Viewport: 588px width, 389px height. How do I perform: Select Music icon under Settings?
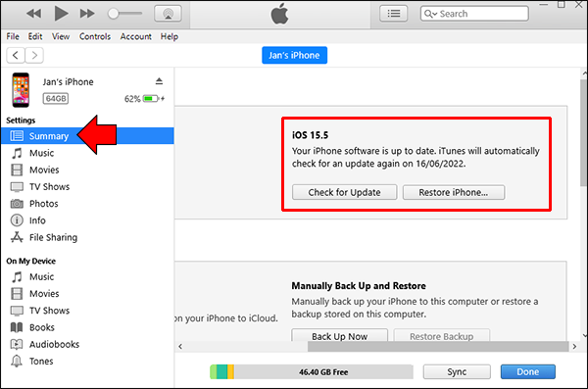point(17,153)
